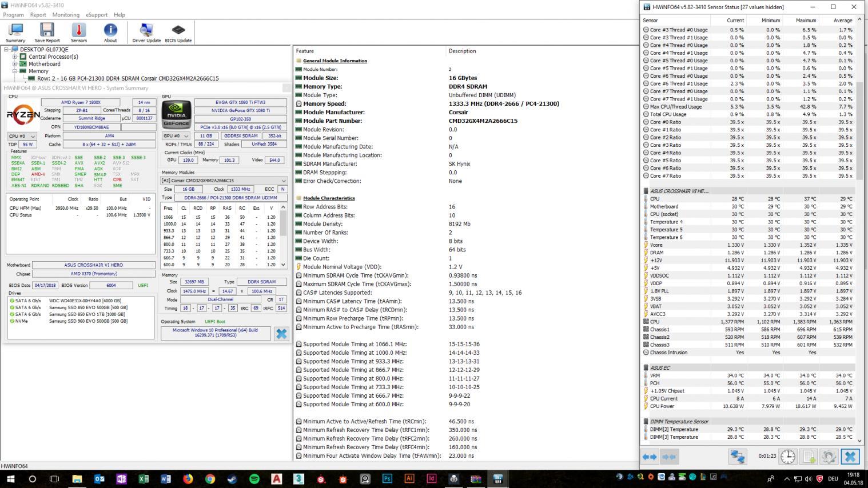
Task: Open the Memory Modules Corsair dropdown
Action: [224, 181]
